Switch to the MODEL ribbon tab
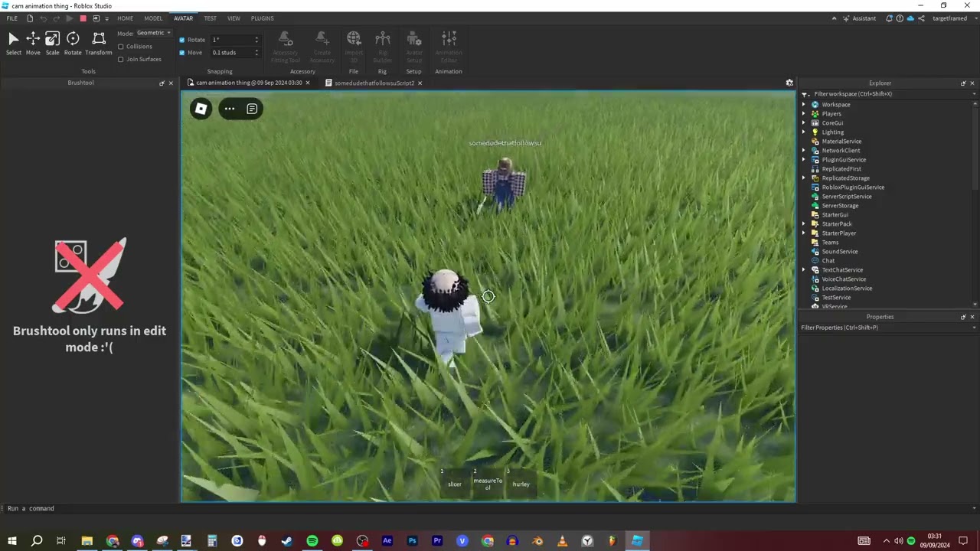 pos(153,18)
